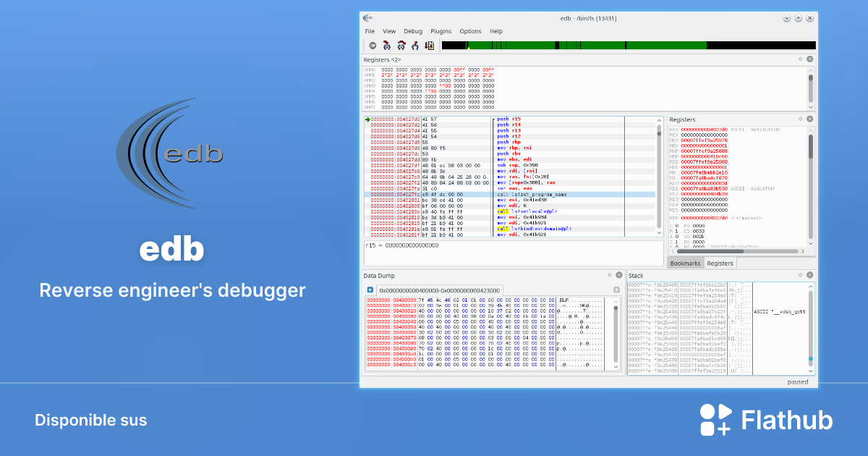Click the Pause debugging icon
Viewport: 868px width, 456px height.
click(372, 46)
